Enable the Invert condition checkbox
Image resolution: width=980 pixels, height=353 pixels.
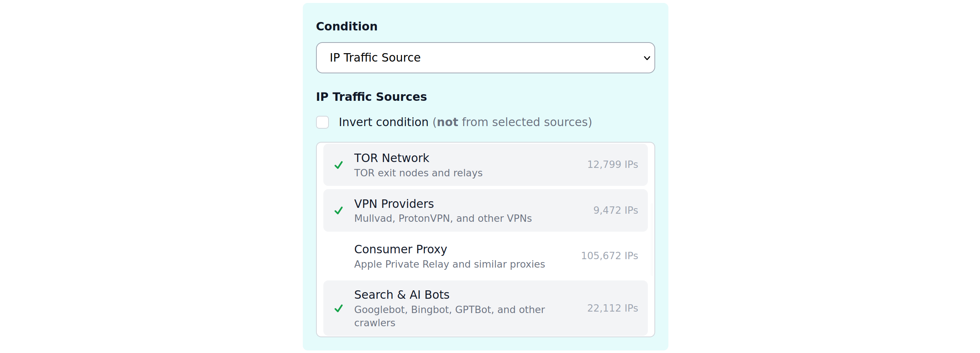pos(322,122)
